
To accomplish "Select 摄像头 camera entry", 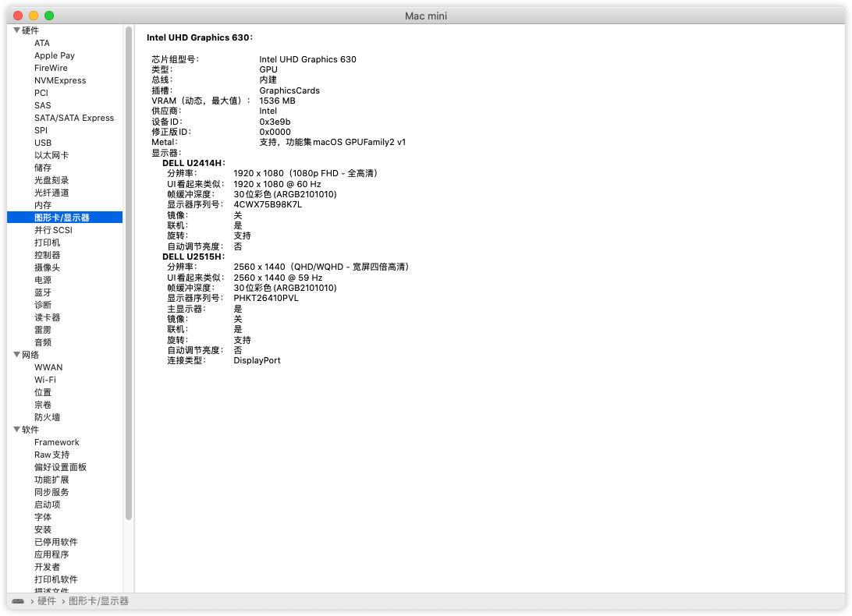I will click(x=48, y=267).
